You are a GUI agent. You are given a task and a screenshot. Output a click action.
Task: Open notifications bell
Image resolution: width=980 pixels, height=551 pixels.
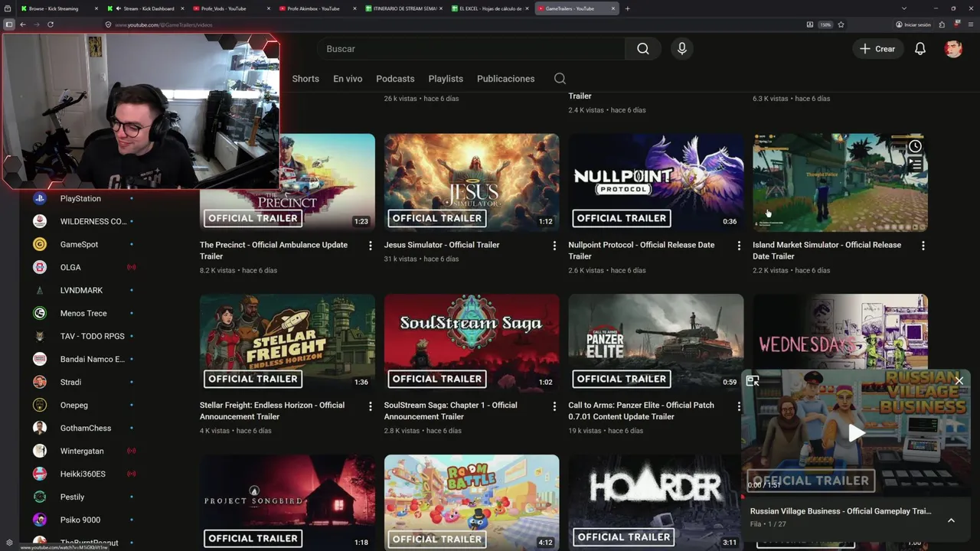(x=920, y=49)
